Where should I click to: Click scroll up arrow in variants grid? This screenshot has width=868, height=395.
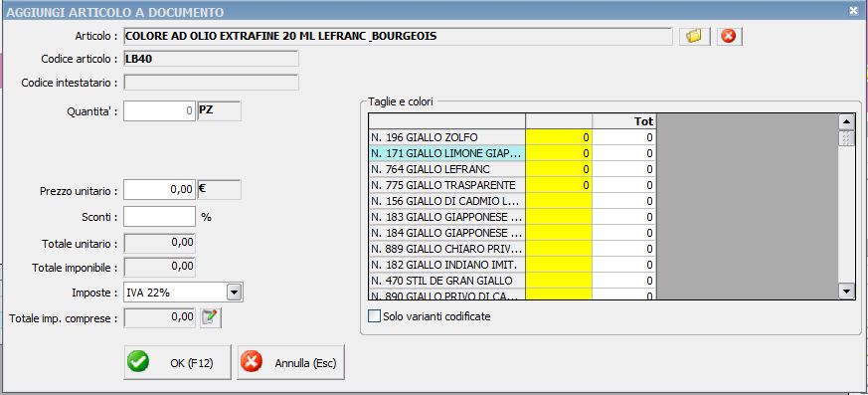click(846, 121)
